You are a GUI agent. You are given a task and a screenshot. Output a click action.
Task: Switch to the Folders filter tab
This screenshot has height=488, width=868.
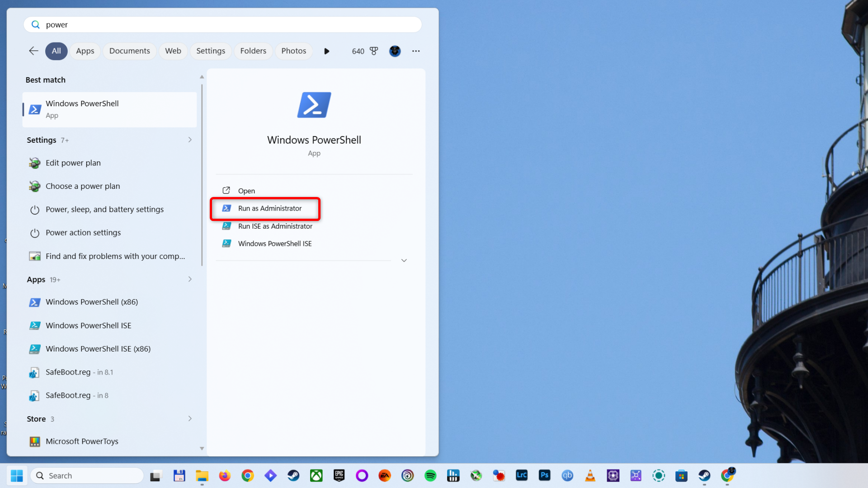[253, 51]
